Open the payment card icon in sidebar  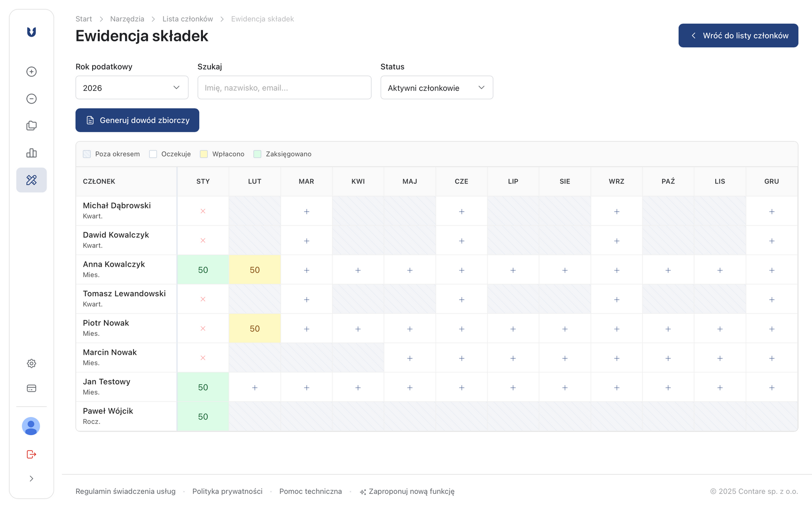(31, 389)
